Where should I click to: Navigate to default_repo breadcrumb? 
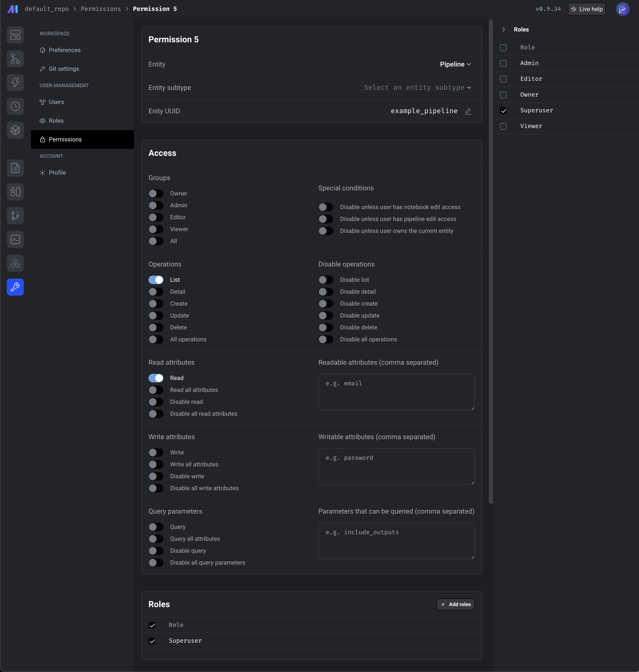coord(47,9)
